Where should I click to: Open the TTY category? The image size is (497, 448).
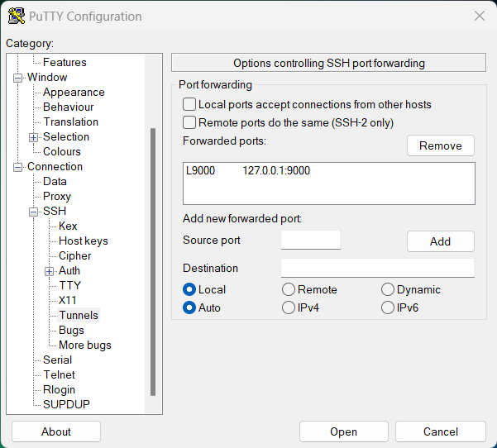tap(70, 285)
